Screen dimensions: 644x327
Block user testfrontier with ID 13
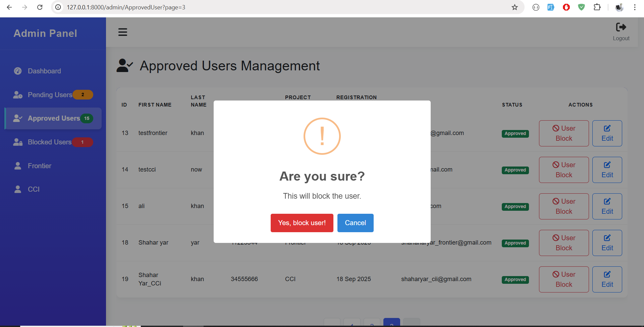(x=563, y=133)
